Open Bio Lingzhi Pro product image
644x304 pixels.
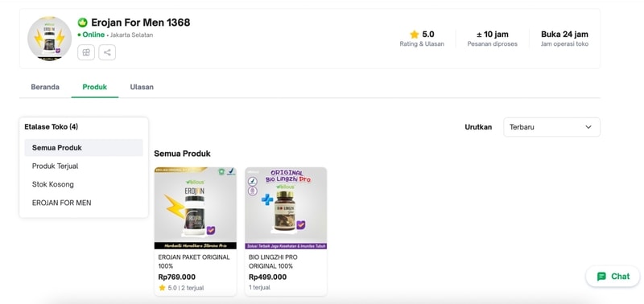286,208
